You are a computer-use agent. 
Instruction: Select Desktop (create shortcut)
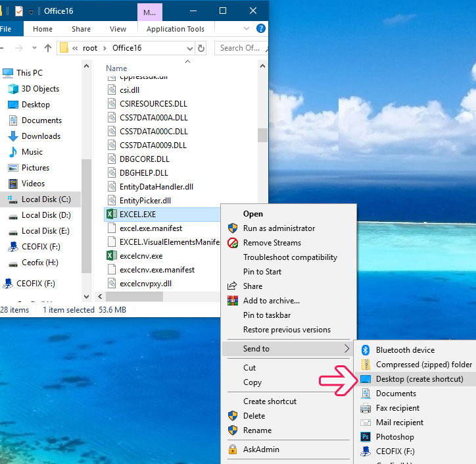coord(419,379)
